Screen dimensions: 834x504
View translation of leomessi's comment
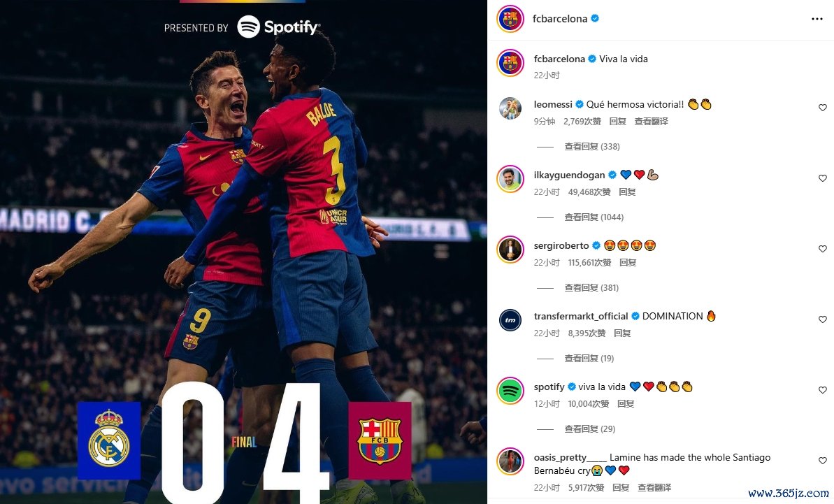coord(651,122)
